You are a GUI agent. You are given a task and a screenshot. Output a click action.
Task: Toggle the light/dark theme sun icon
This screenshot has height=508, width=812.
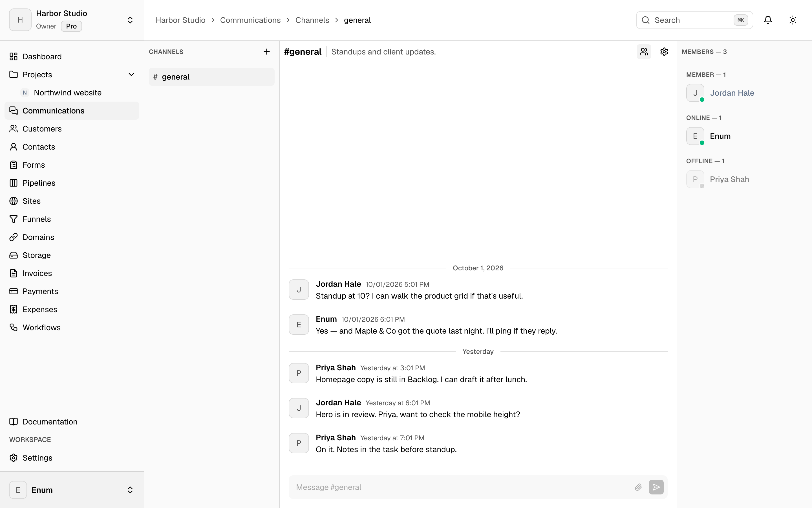coord(793,20)
